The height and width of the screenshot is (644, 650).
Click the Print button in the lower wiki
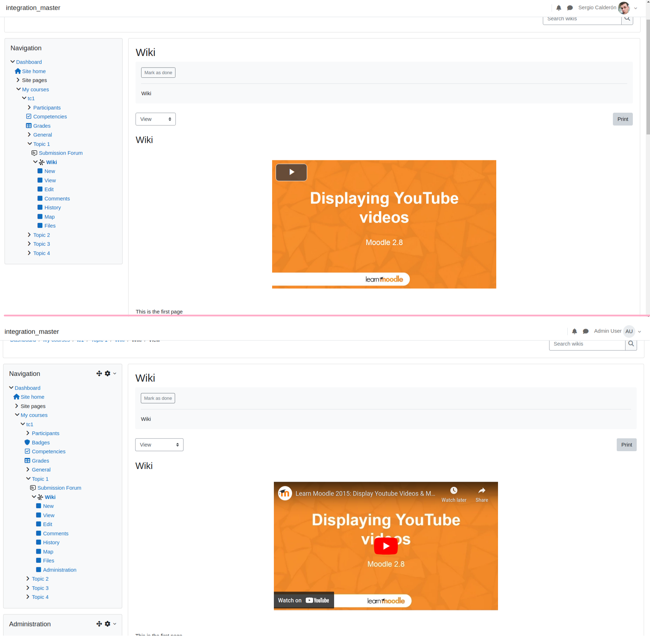[x=627, y=444]
